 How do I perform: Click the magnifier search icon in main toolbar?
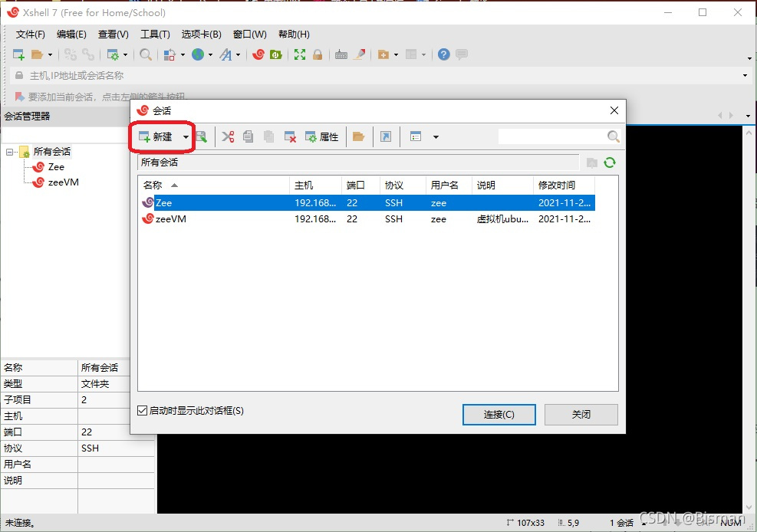point(145,54)
